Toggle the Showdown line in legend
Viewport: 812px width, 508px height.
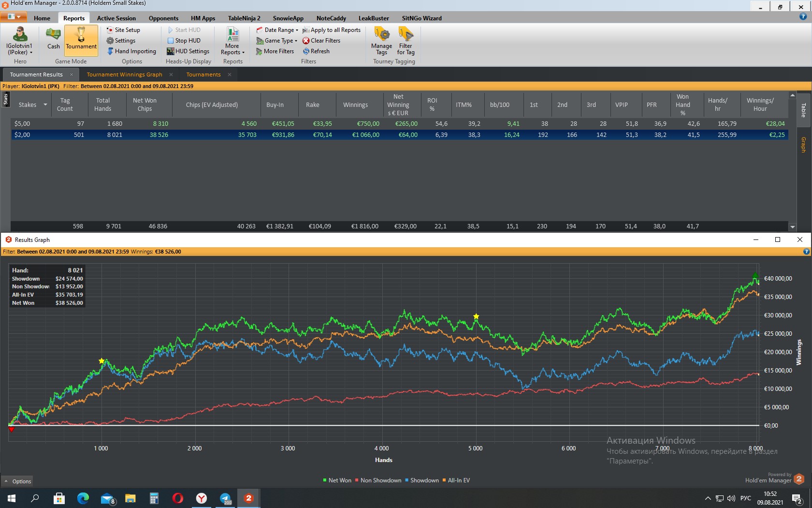(x=421, y=480)
